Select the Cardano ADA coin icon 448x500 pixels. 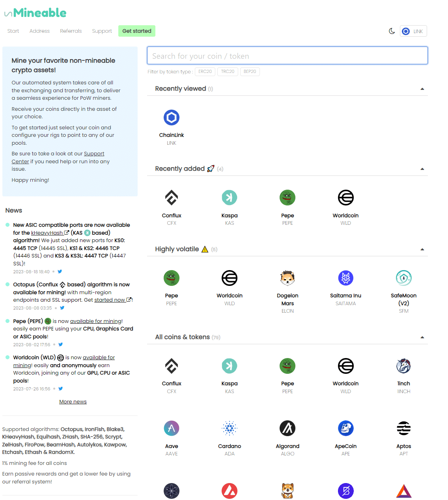click(230, 428)
